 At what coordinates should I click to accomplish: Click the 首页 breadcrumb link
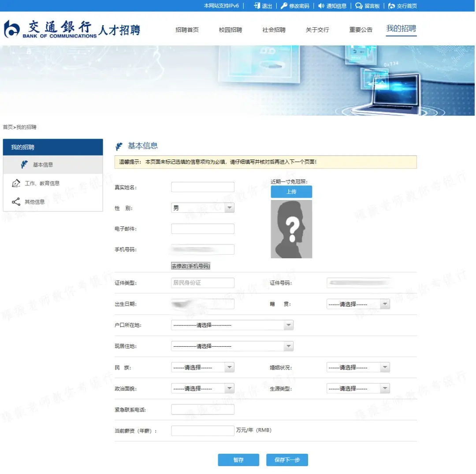tap(7, 127)
